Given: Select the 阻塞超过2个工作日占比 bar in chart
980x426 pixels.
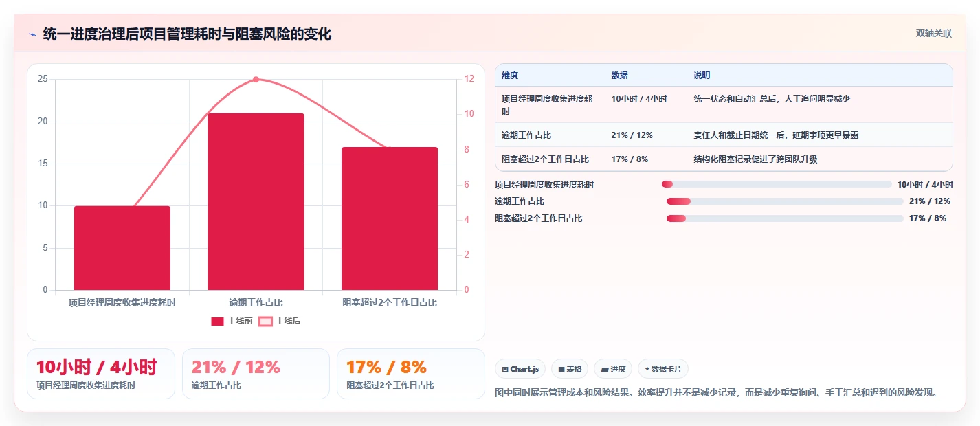Looking at the screenshot, I should pyautogui.click(x=390, y=218).
